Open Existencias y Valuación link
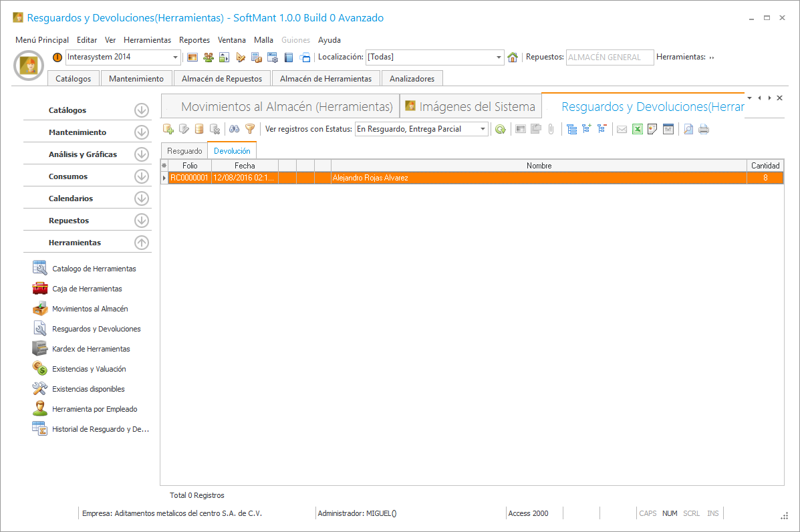This screenshot has width=800, height=532. pyautogui.click(x=89, y=369)
